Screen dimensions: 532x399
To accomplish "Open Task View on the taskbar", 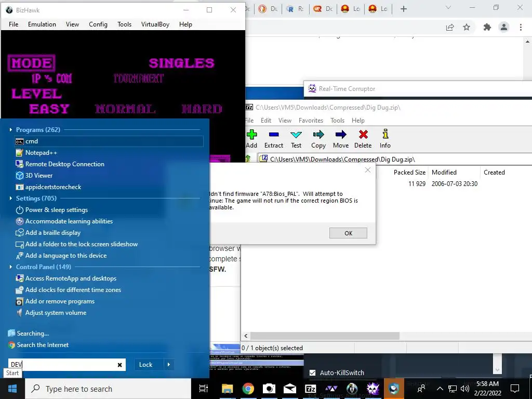I will coord(203,389).
